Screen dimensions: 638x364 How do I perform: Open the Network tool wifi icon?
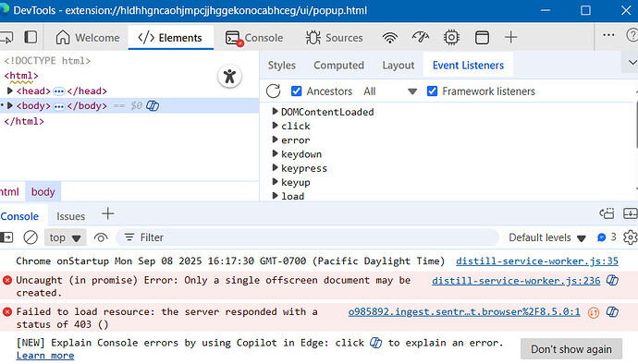tap(390, 38)
